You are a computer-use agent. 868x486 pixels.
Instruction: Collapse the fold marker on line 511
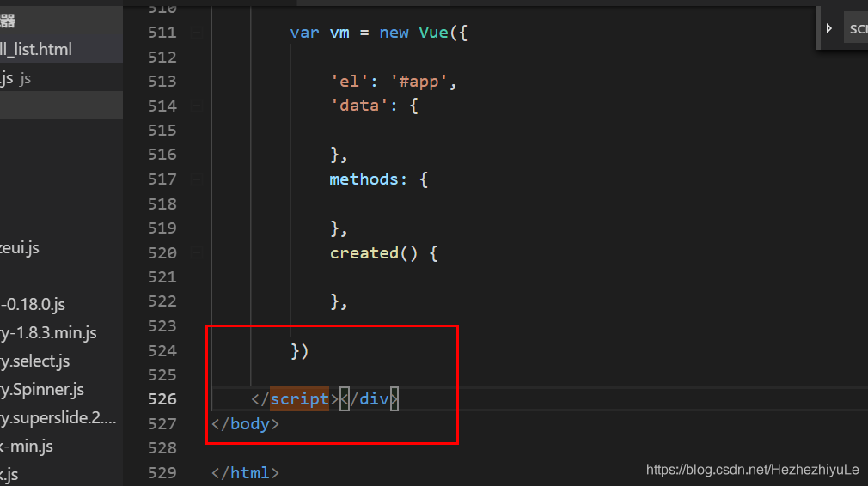pos(197,33)
